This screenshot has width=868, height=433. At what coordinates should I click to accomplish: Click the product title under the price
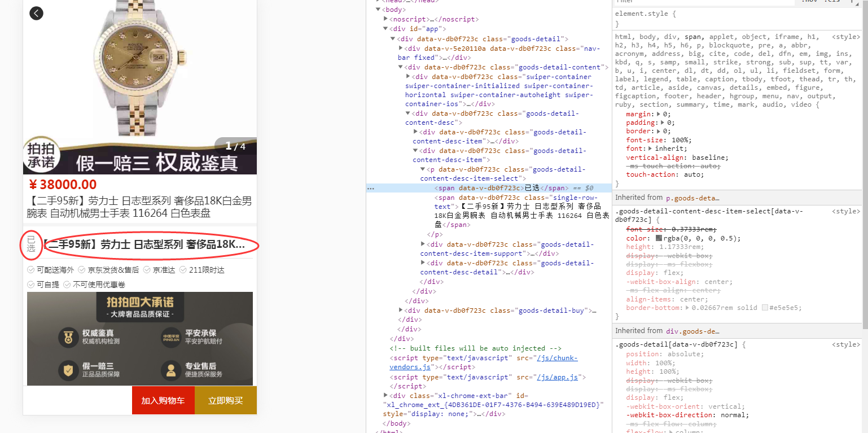(139, 207)
